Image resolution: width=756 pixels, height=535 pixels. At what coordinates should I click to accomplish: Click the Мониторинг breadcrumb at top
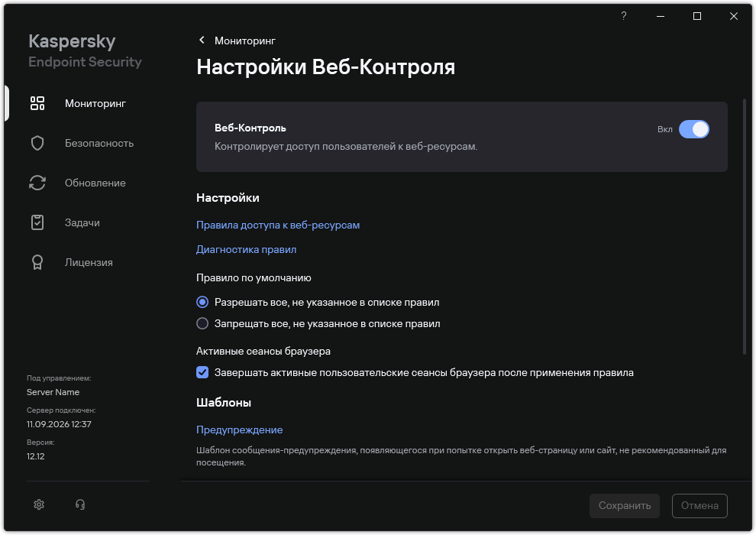(x=245, y=41)
